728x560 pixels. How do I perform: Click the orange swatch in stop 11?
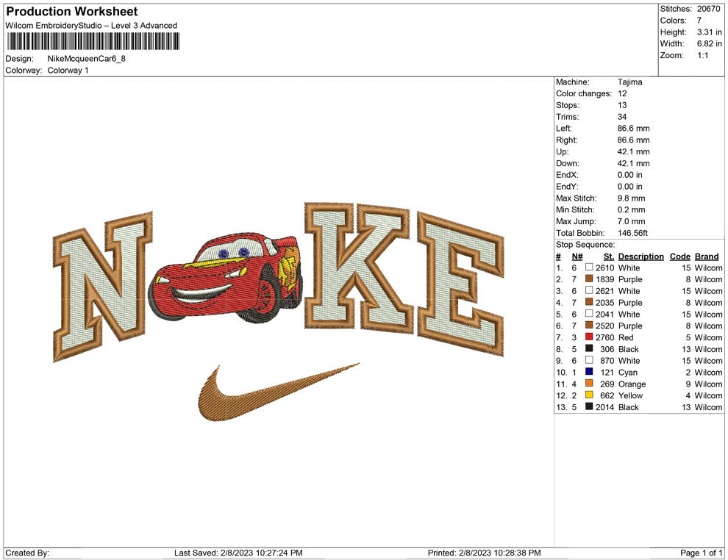(589, 384)
